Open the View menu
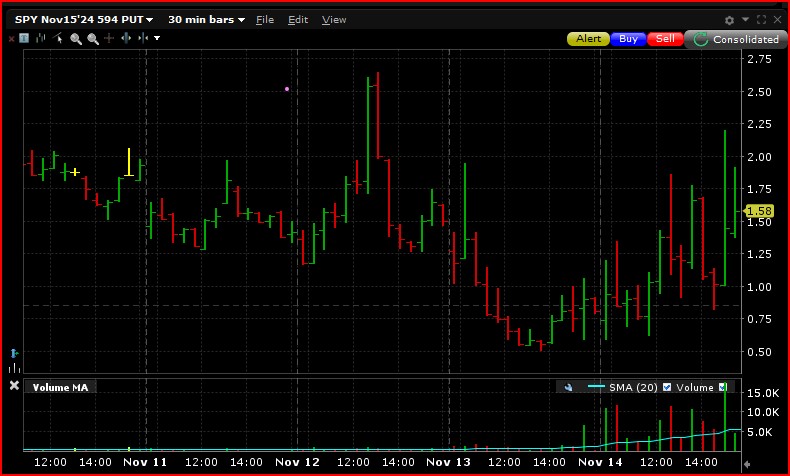The height and width of the screenshot is (476, 790). (334, 20)
